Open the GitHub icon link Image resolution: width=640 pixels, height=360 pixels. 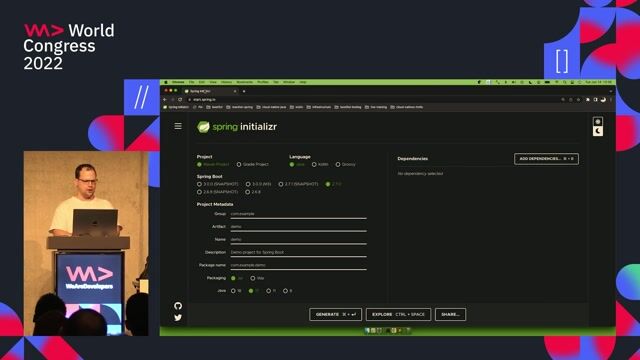(x=178, y=306)
